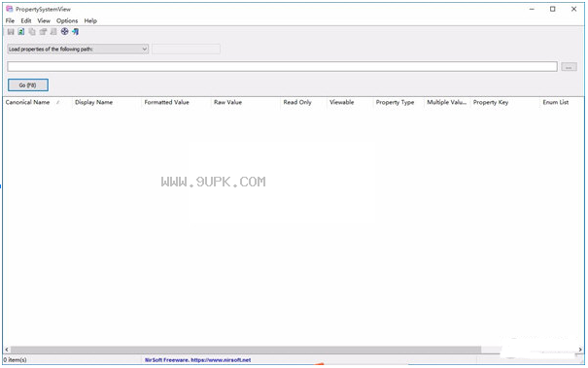Click the browse '...' button
Viewport: 588px width, 368px height.
[569, 67]
